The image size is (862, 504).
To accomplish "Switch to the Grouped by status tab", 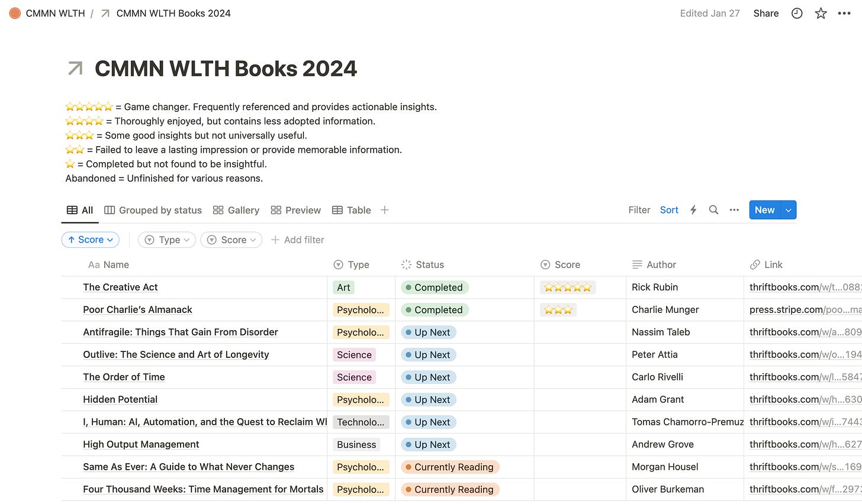I will pos(153,210).
